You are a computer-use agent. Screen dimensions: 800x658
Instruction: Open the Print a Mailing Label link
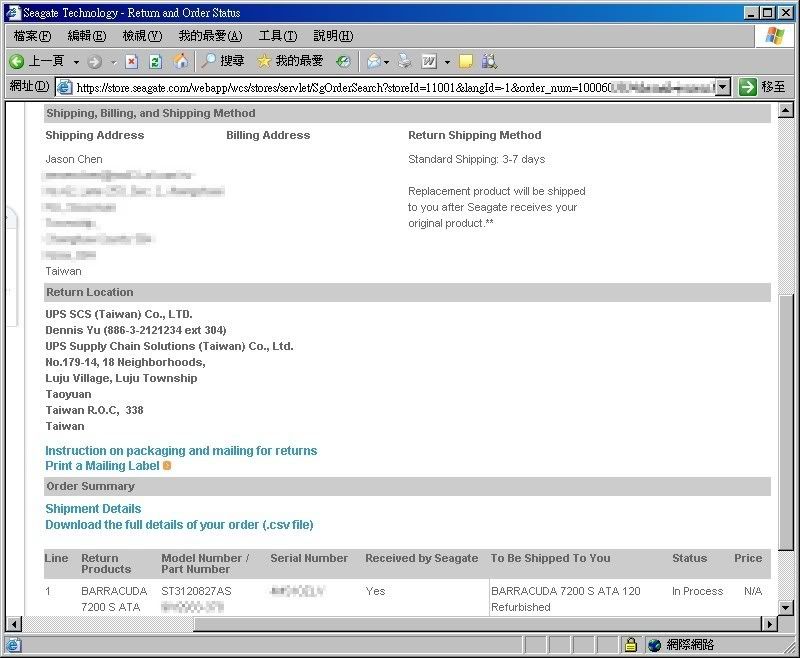(x=102, y=466)
